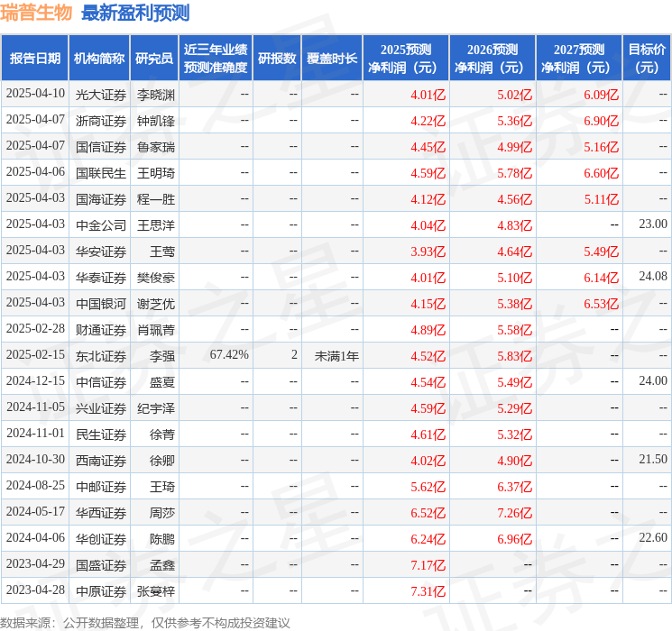Click the 光大证券 institution cell
Image resolution: width=672 pixels, height=631 pixels.
click(x=101, y=95)
